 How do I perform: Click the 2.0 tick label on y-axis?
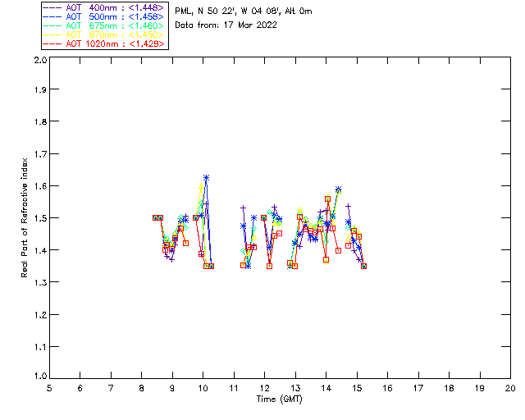pyautogui.click(x=38, y=61)
